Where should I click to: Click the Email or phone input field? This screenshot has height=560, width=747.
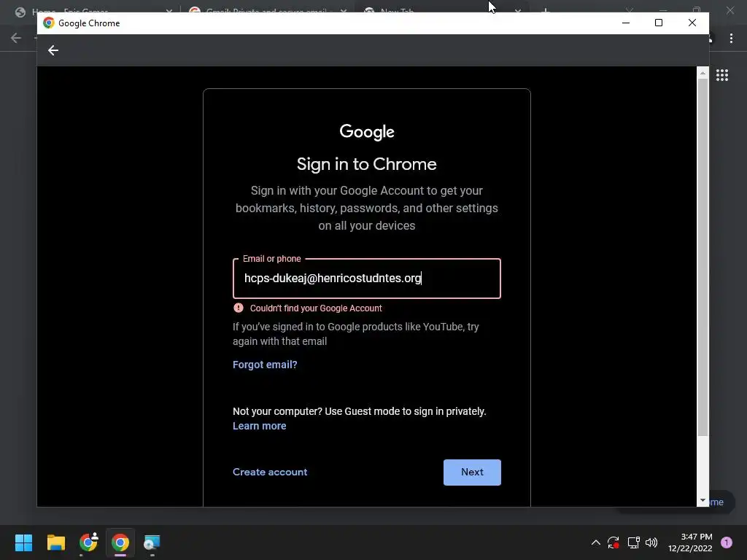[367, 279]
